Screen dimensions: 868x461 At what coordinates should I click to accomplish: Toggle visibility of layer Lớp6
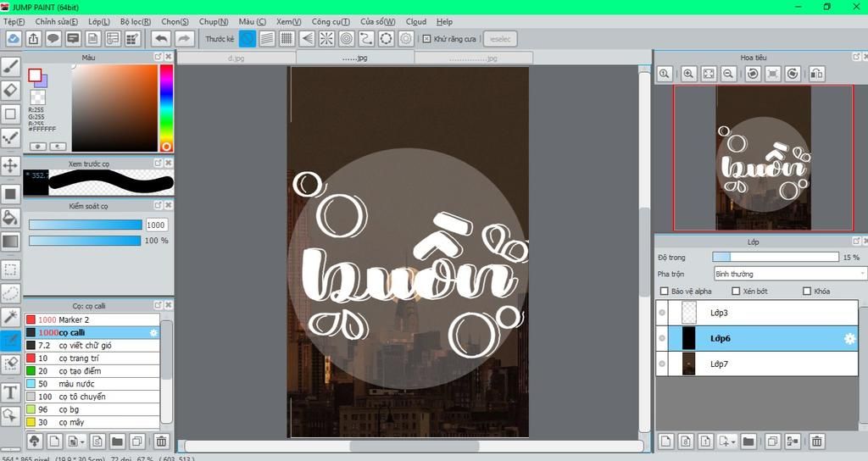coord(662,338)
